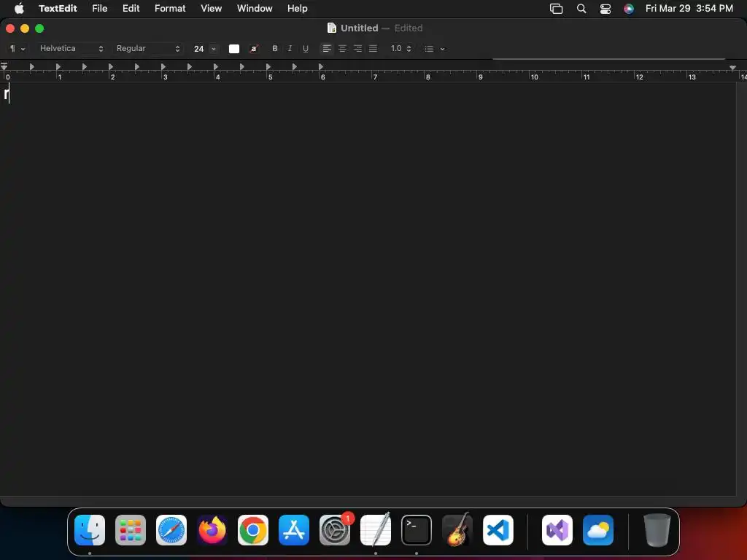Click the right margin marker on ruler
The width and height of the screenshot is (747, 560).
point(732,68)
